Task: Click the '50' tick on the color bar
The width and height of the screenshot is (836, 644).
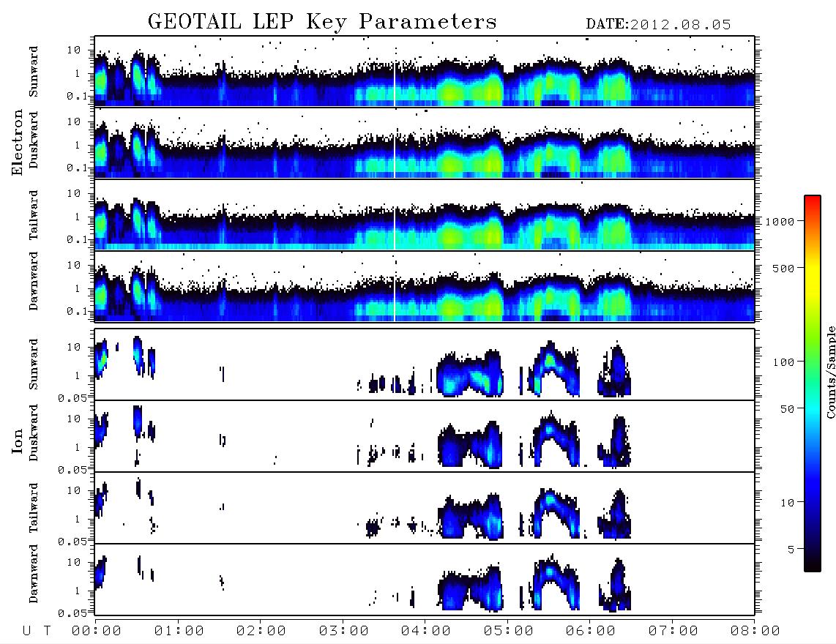Action: [x=787, y=409]
